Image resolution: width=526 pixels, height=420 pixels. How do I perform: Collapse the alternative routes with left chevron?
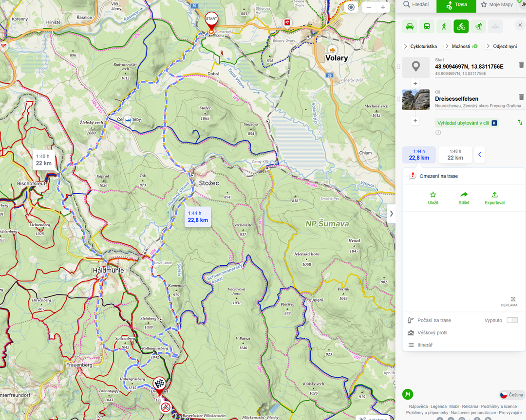[x=480, y=155]
